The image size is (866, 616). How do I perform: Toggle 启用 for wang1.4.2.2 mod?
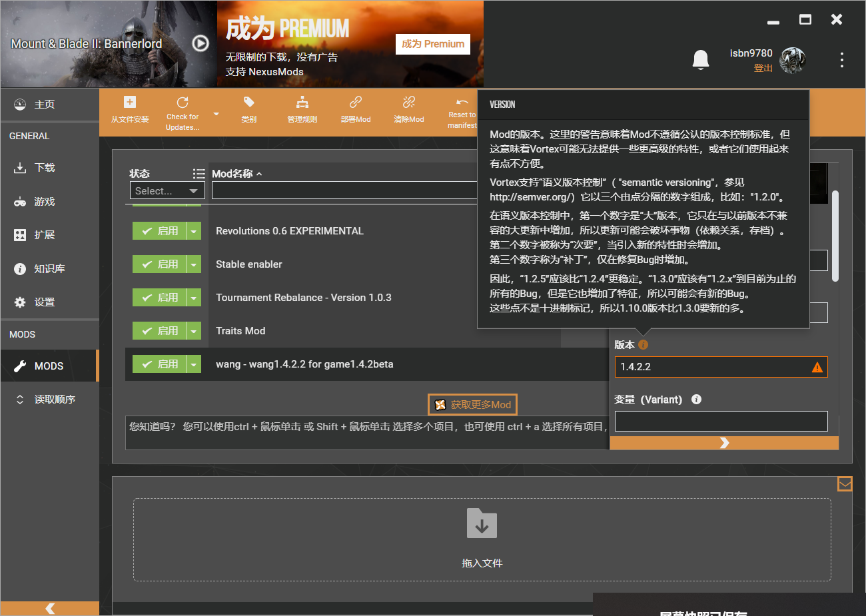[159, 364]
